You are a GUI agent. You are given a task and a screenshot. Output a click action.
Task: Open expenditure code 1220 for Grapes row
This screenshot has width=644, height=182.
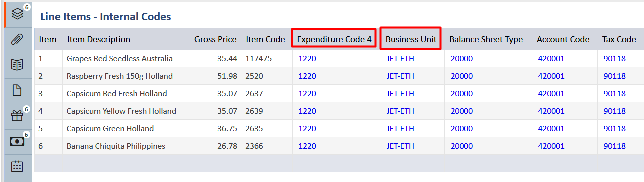click(x=307, y=59)
